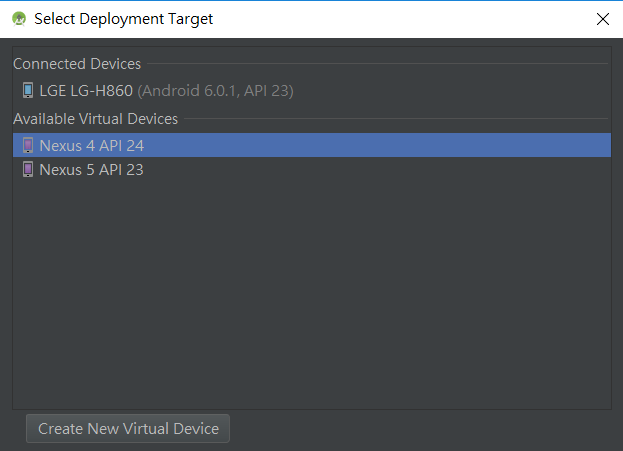Click the separator line beside Available Virtual Devices

(x=396, y=118)
